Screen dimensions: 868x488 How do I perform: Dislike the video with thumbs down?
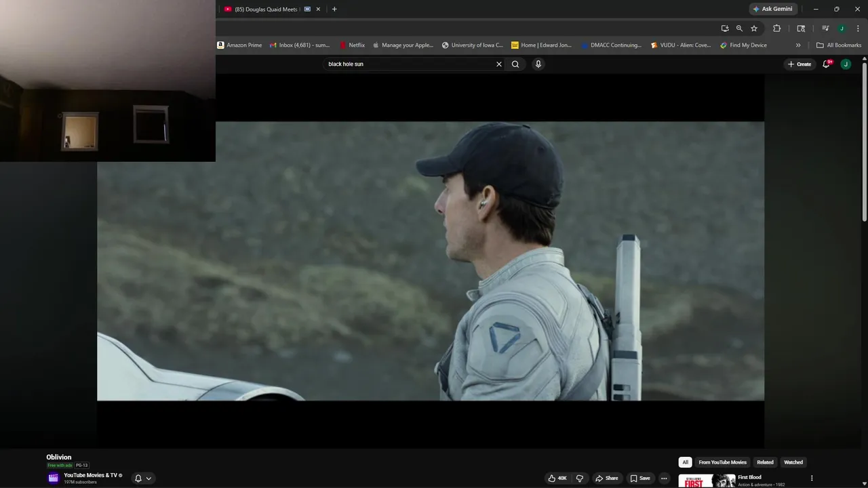pyautogui.click(x=580, y=479)
